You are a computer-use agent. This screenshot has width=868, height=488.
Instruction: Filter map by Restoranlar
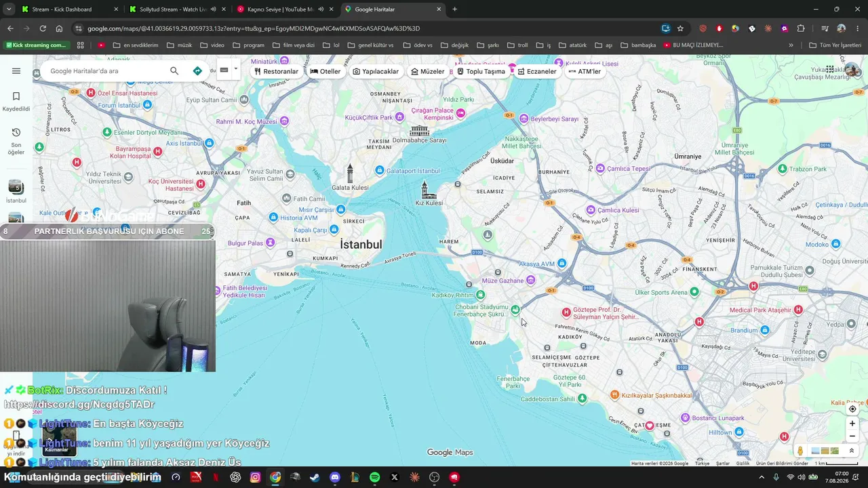coord(276,71)
